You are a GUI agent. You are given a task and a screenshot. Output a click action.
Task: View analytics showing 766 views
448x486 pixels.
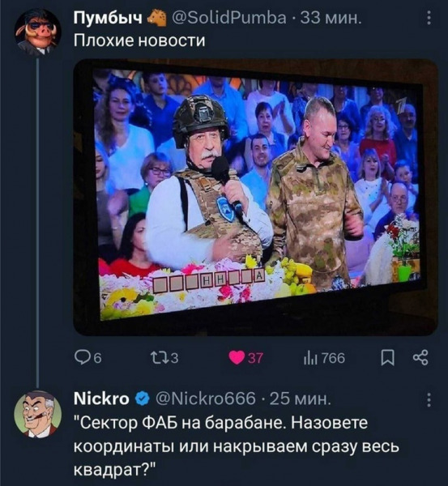[x=324, y=358]
